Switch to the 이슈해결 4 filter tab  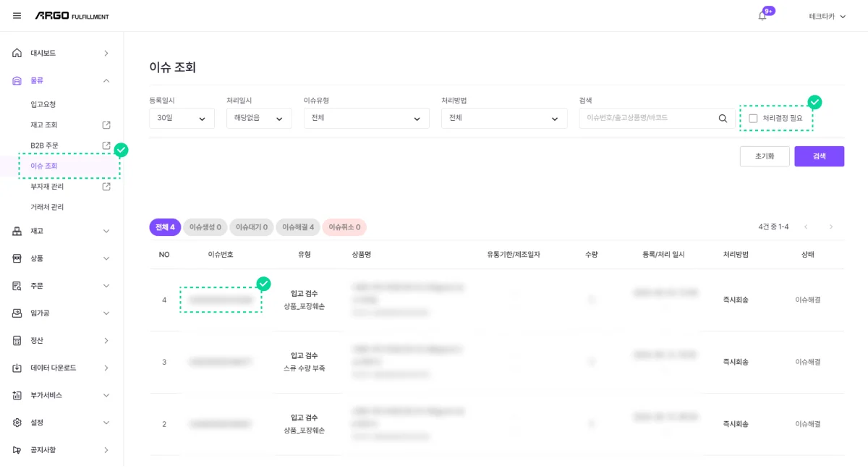(298, 227)
